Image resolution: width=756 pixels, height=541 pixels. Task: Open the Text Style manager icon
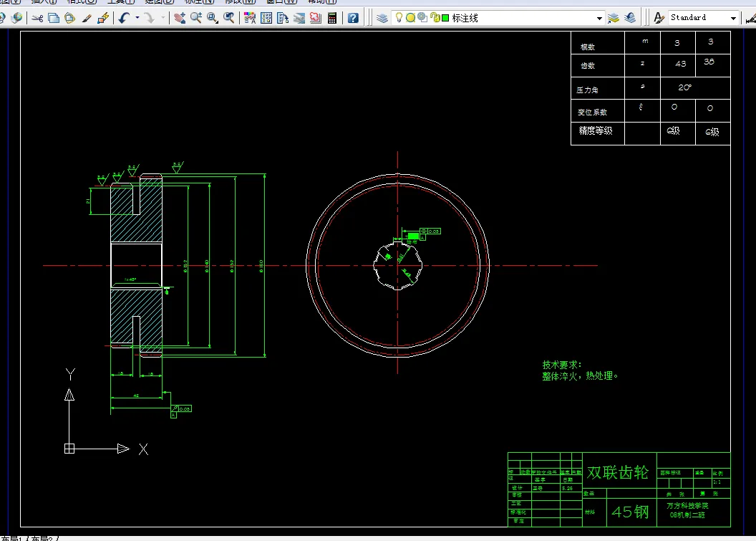pyautogui.click(x=659, y=19)
